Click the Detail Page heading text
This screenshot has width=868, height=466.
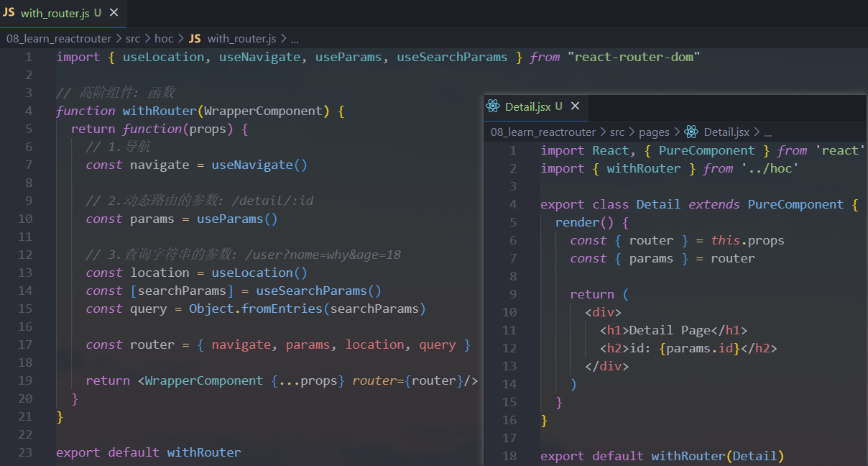coord(670,330)
